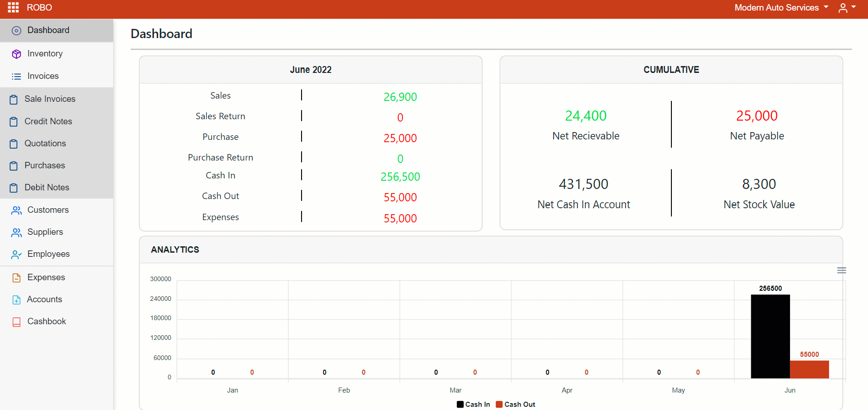Viewport: 868px width, 410px height.
Task: Open the Suppliers page link
Action: 45,232
